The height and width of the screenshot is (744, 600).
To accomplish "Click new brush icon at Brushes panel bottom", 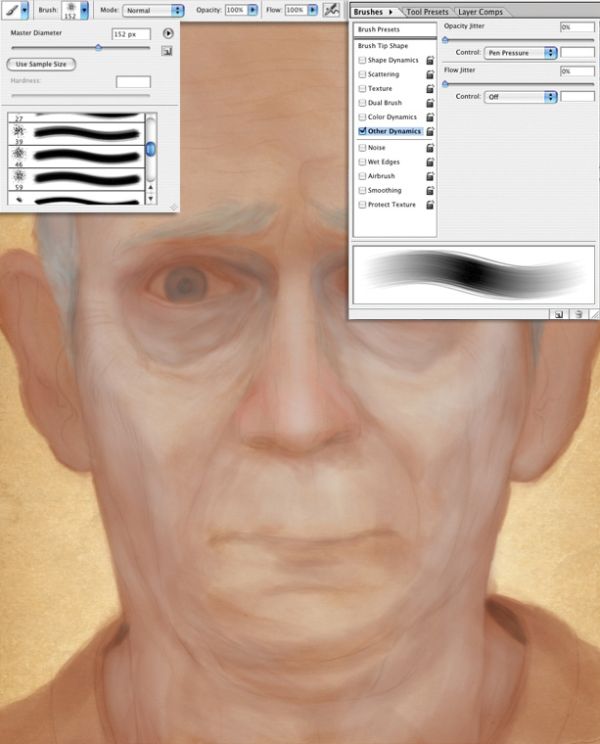I will pos(559,314).
